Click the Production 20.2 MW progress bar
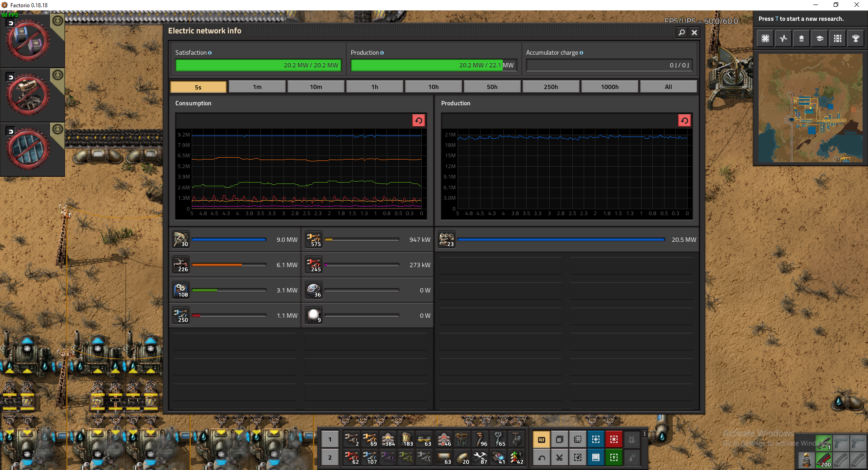 point(434,65)
